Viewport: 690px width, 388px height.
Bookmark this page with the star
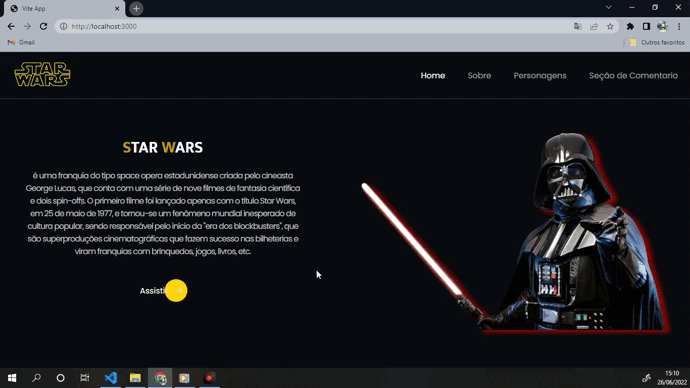point(610,26)
